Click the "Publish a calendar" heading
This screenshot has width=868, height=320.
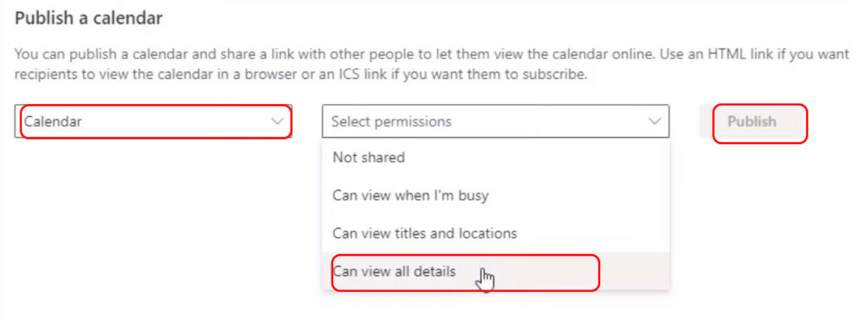88,19
